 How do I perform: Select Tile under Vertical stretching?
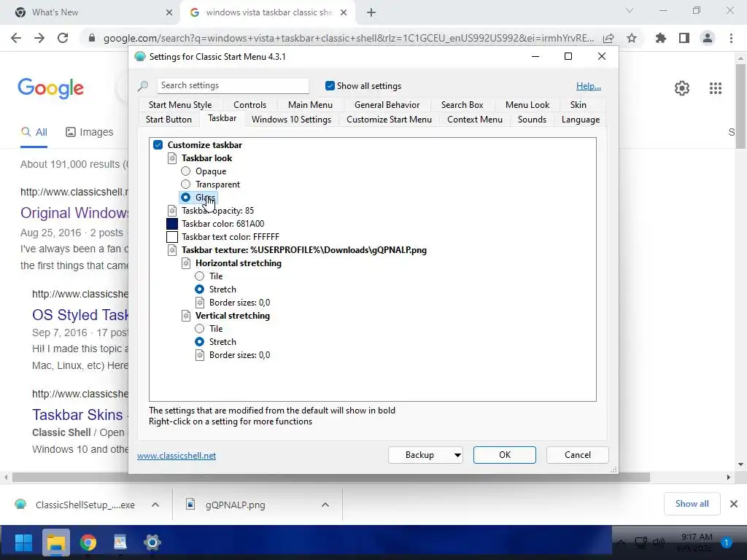(x=200, y=329)
